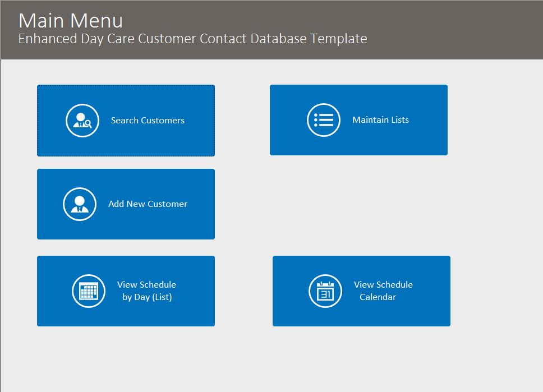
Task: Click the Maintain Lists bullet-list icon
Action: 324,120
